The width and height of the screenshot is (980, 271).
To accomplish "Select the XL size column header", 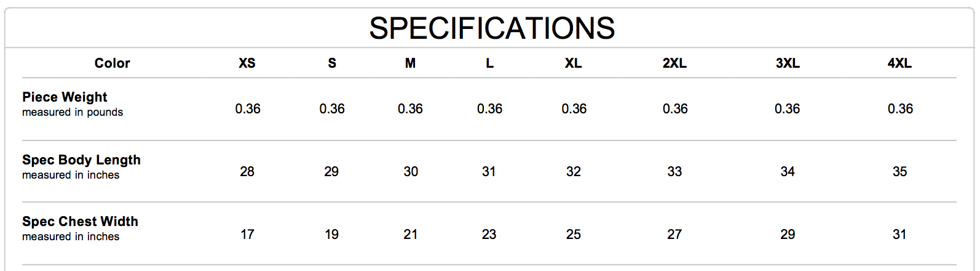I will pos(573,63).
